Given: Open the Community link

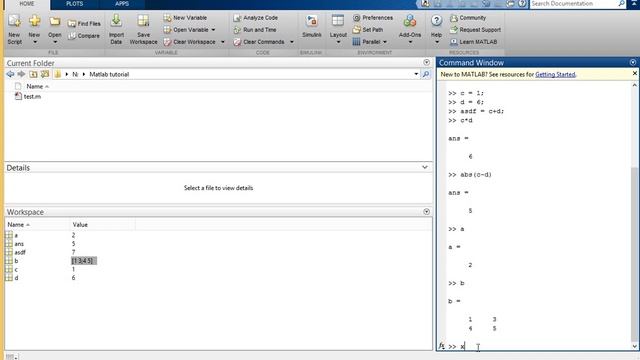Looking at the screenshot, I should 468,18.
